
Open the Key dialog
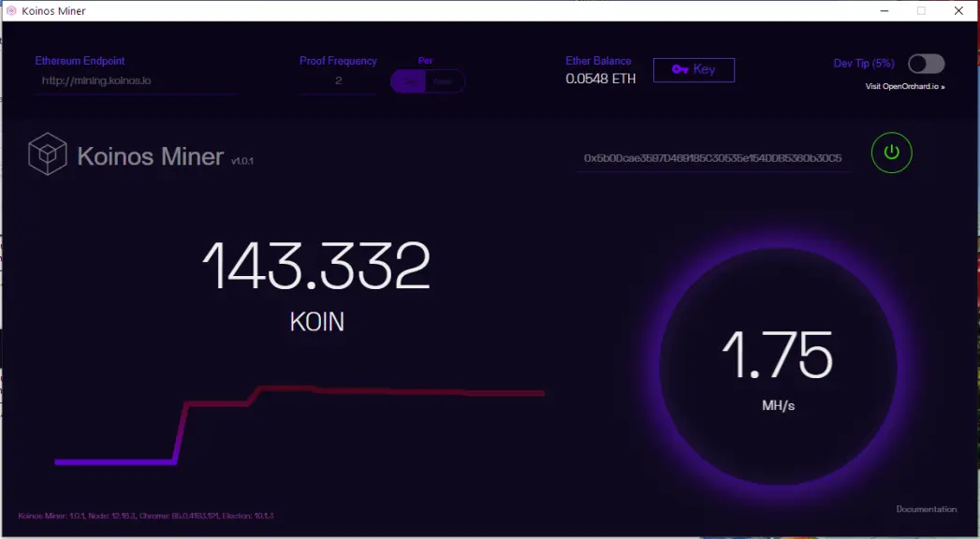click(x=694, y=70)
